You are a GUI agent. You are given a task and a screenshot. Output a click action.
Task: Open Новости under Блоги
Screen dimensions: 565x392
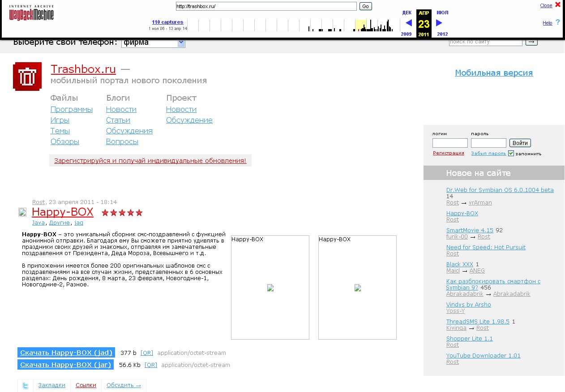point(121,110)
